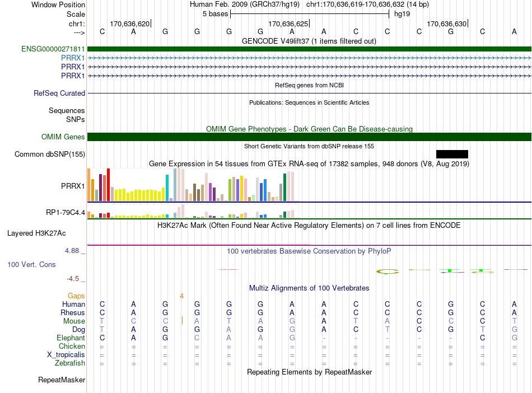Click the Multiz Alignments of 100 Vertebrates title
532x393 pixels.
pyautogui.click(x=309, y=288)
